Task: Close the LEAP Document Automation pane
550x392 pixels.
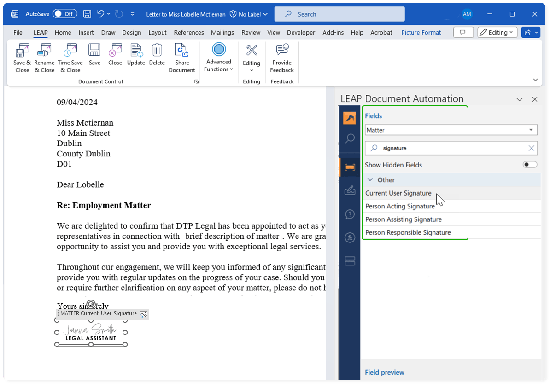Action: tap(534, 99)
